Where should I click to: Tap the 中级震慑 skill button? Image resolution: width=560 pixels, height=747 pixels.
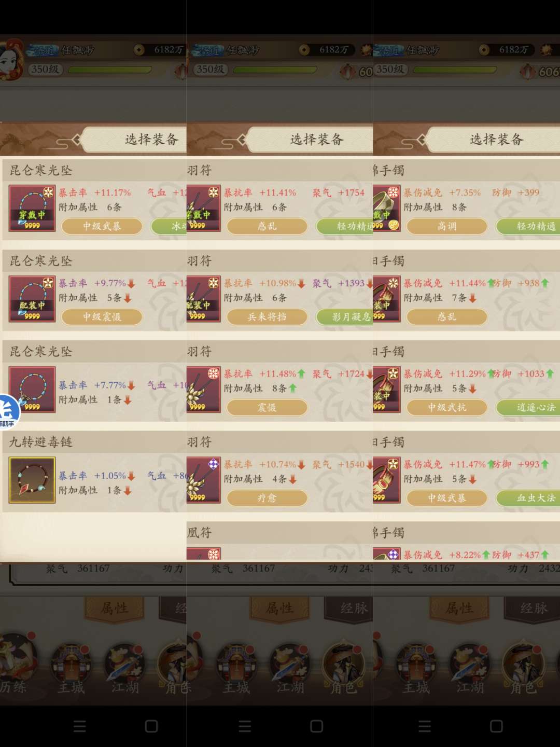pyautogui.click(x=102, y=316)
